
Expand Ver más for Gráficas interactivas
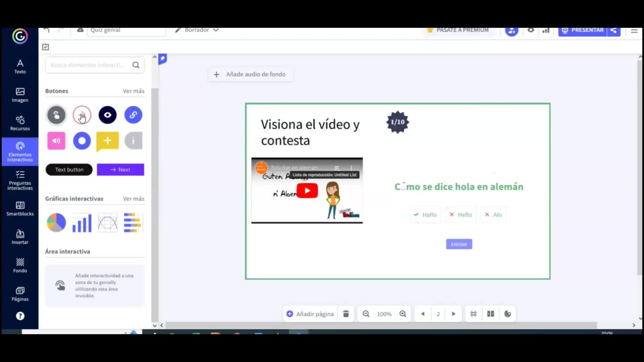pos(133,198)
